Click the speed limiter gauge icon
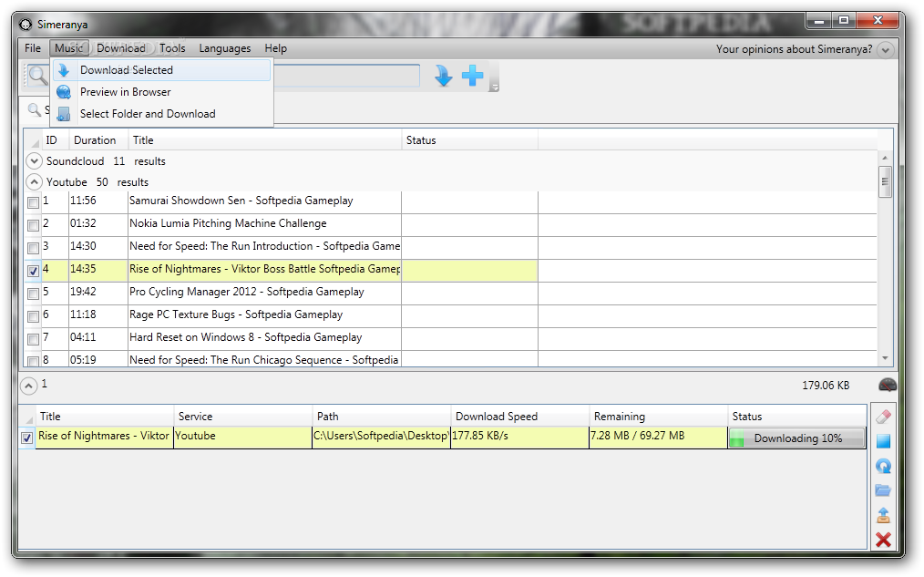Viewport: 924px width, 577px height. click(888, 386)
